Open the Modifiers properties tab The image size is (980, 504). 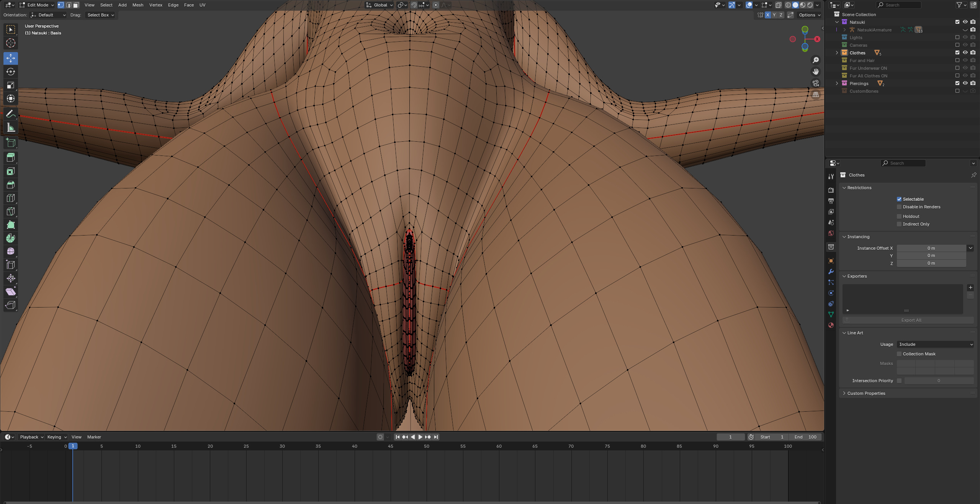pyautogui.click(x=831, y=272)
